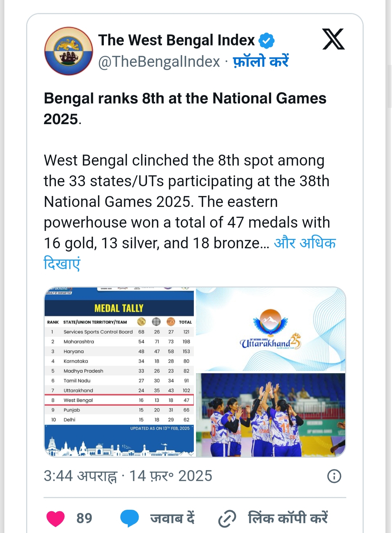Like the tweet with the heart icon
Viewport: 392px width, 533px height.
pos(56,518)
